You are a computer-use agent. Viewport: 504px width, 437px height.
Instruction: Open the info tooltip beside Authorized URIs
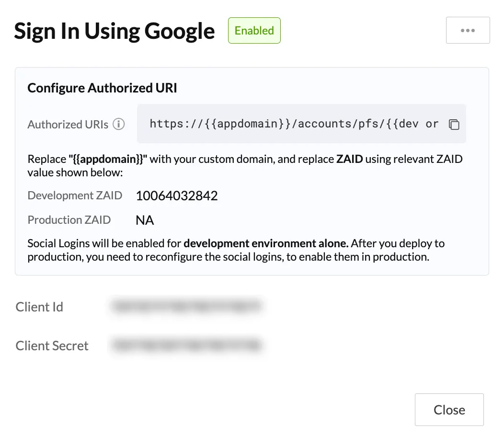point(119,124)
